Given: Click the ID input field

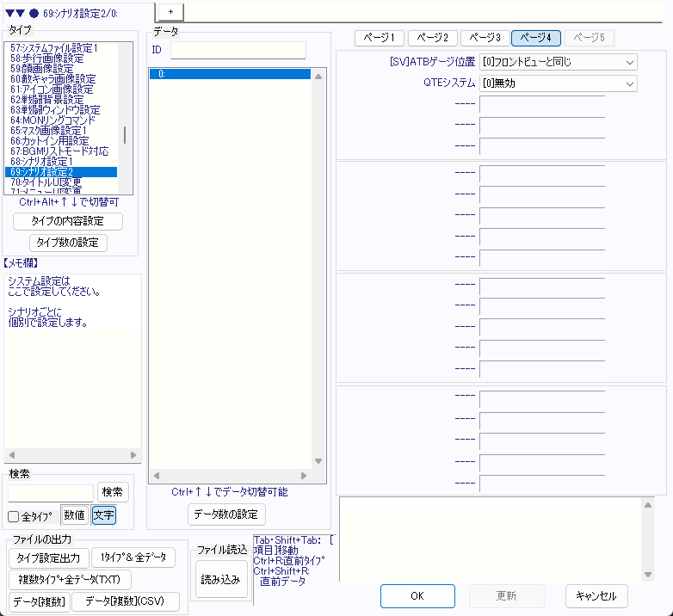Looking at the screenshot, I should point(238,50).
